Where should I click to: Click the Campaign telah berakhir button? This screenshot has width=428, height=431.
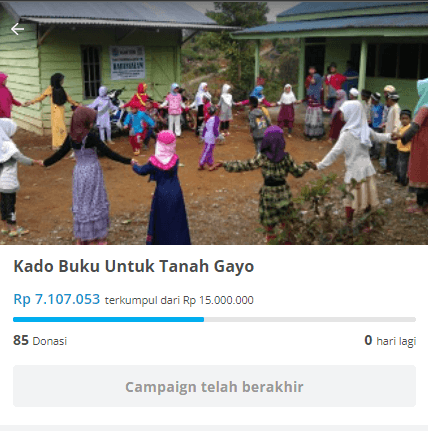click(214, 386)
